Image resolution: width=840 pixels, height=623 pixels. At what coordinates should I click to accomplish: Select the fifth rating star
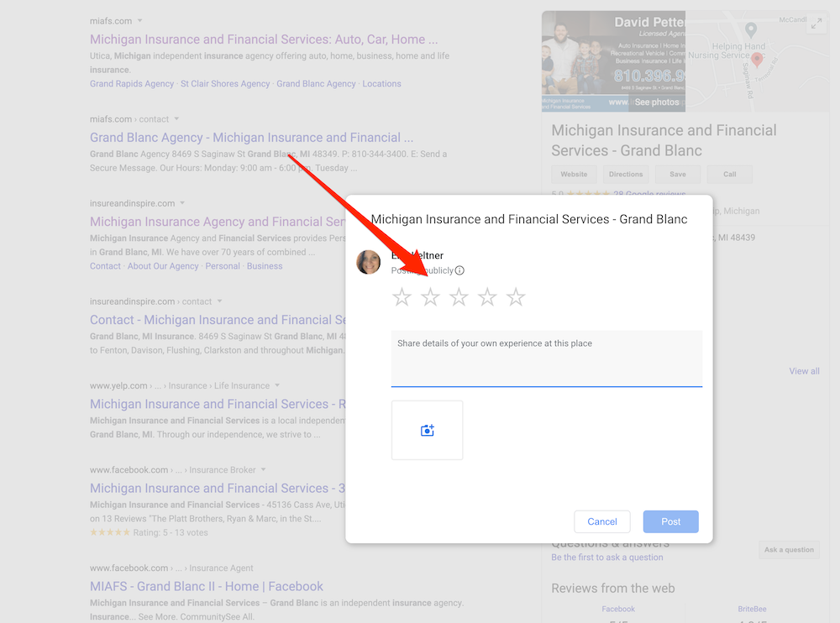click(x=516, y=296)
